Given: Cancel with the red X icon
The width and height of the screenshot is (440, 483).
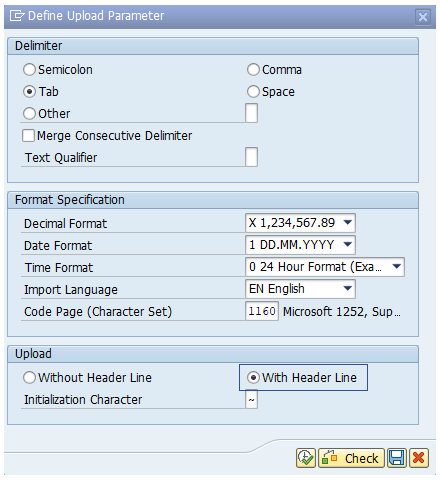Looking at the screenshot, I should pyautogui.click(x=419, y=458).
